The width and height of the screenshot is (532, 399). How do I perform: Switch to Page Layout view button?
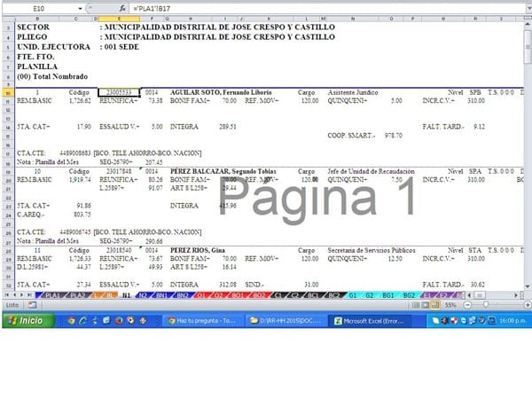(426, 305)
